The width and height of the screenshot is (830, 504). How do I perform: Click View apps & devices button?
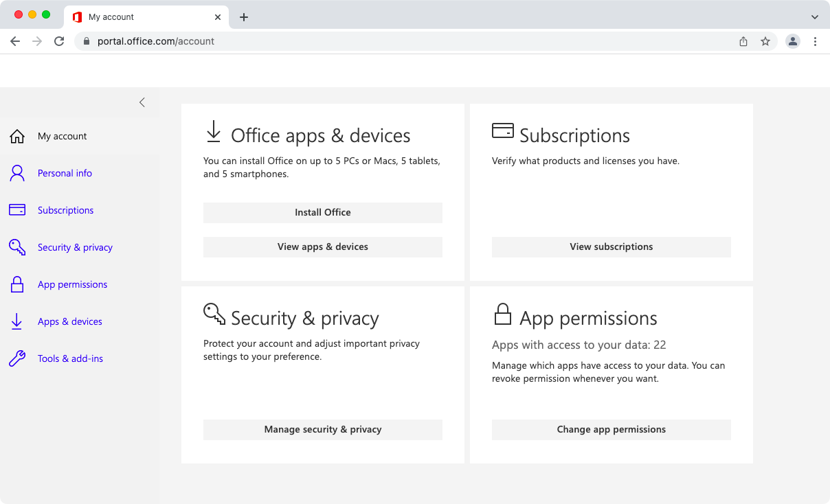tap(323, 247)
